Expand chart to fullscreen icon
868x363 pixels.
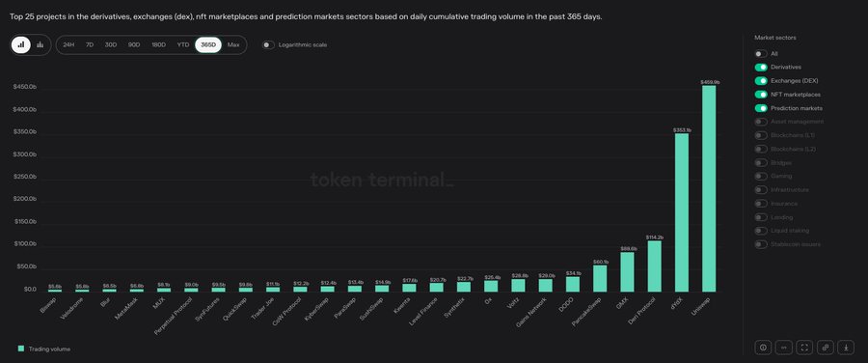click(805, 348)
